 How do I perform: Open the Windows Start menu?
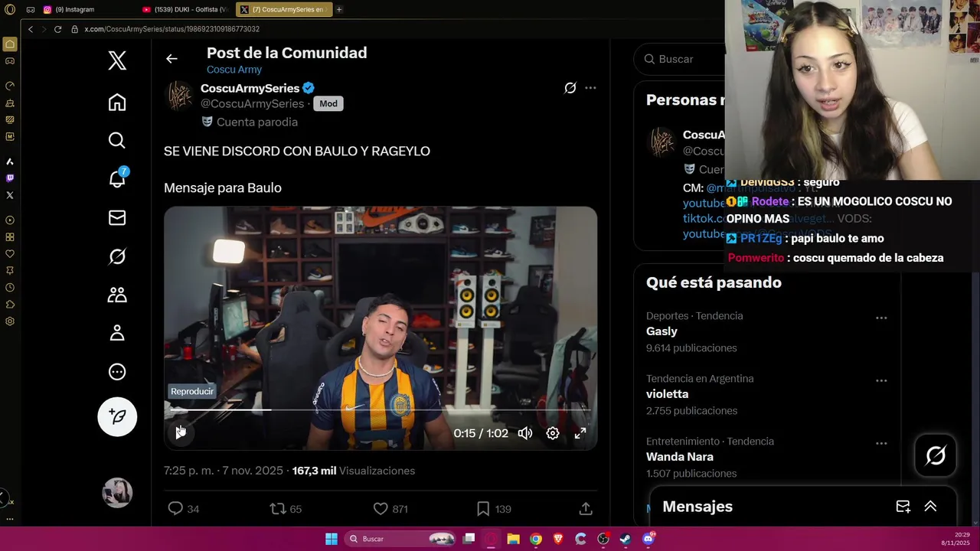332,539
